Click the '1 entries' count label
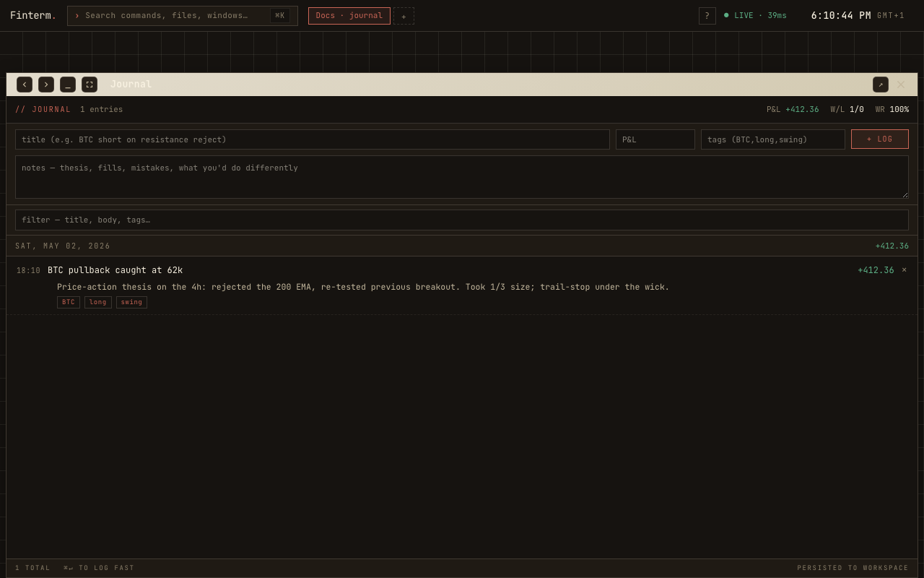The image size is (924, 578). [x=102, y=110]
